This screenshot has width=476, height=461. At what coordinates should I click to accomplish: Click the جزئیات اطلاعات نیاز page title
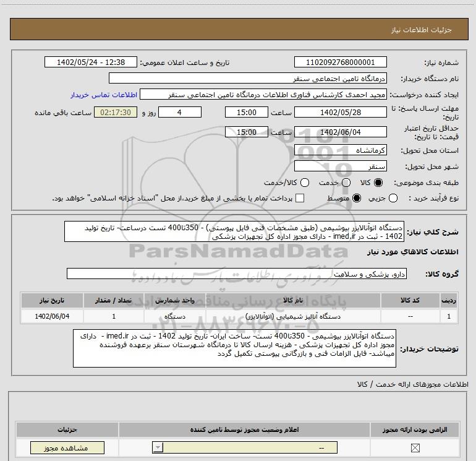tap(421, 30)
